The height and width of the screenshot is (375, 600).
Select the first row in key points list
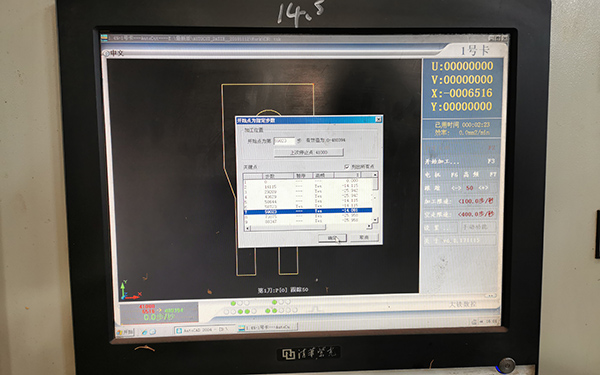point(308,181)
